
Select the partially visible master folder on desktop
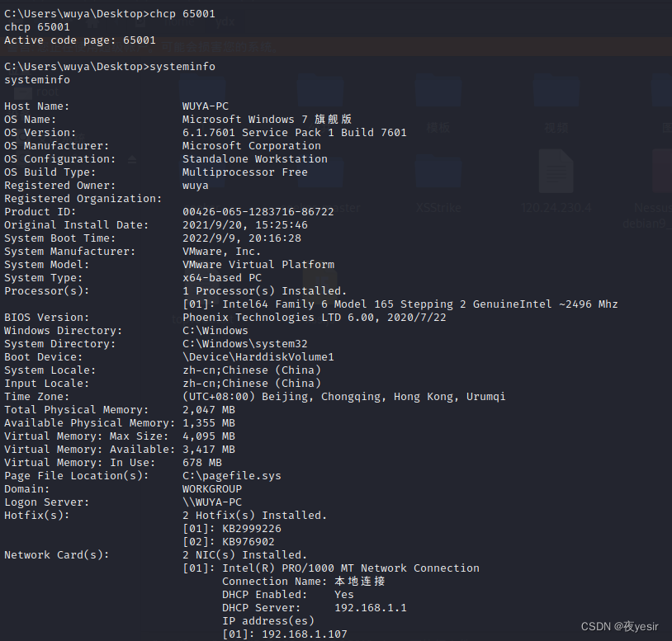[x=342, y=206]
